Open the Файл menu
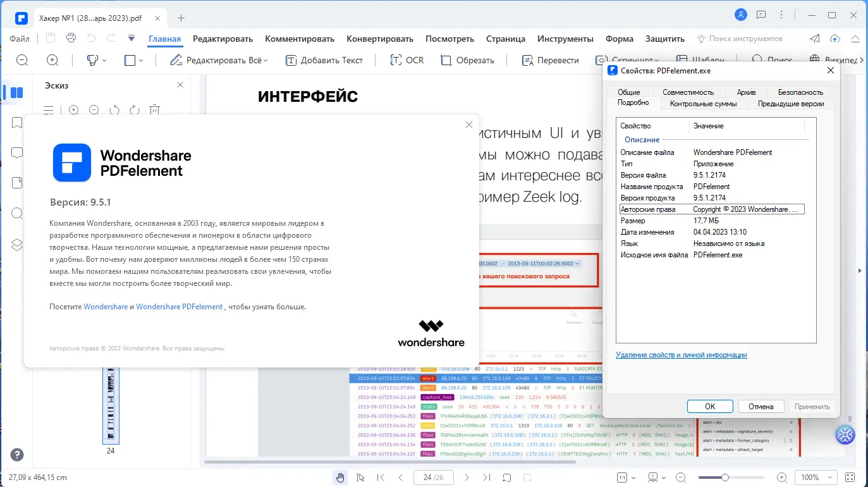Screen dimensions: 868x487 [x=20, y=39]
